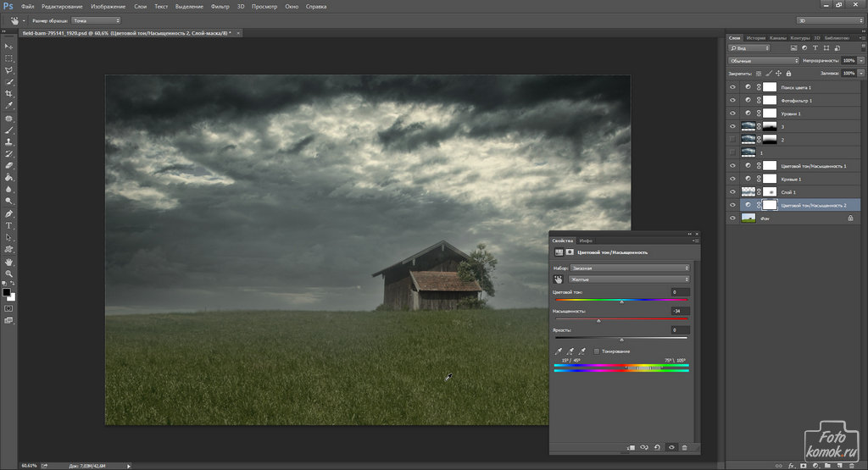
Task: Filter layers by type (T) icon
Action: (x=815, y=48)
